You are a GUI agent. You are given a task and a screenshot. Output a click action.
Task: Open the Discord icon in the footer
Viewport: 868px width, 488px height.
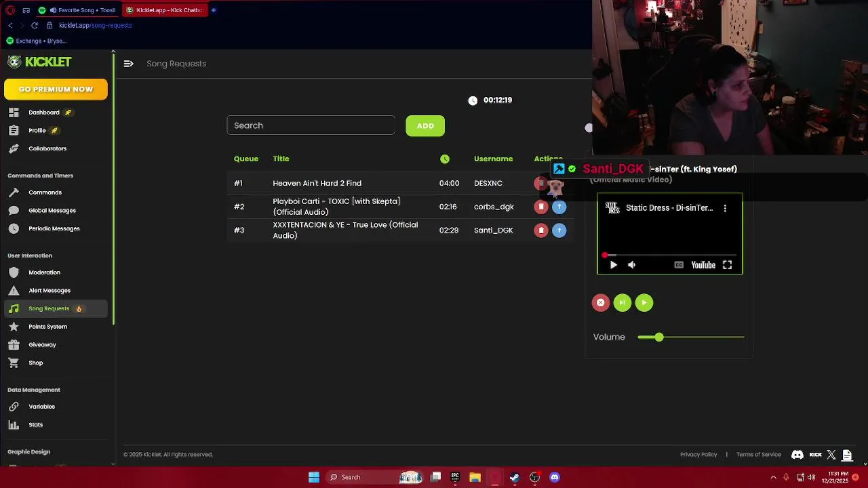click(x=797, y=455)
